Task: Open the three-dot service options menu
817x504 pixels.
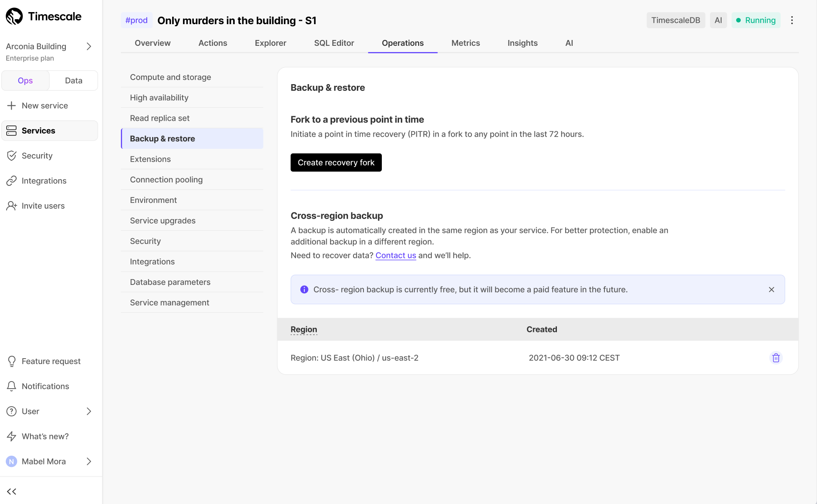Action: coord(792,20)
